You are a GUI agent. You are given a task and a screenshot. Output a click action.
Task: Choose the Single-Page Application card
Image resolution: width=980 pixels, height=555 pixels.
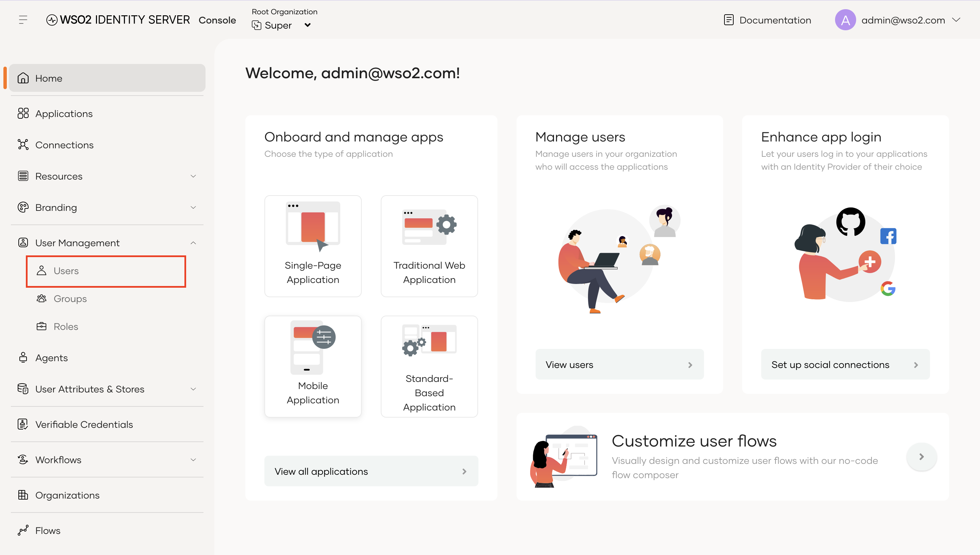point(313,246)
